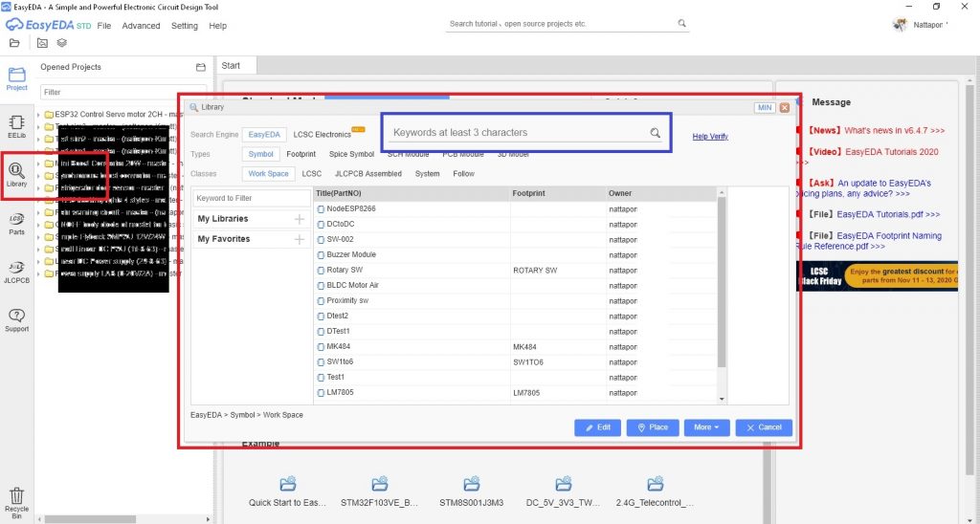Click the Library list scroll down arrow
This screenshot has height=524, width=980.
tap(722, 399)
